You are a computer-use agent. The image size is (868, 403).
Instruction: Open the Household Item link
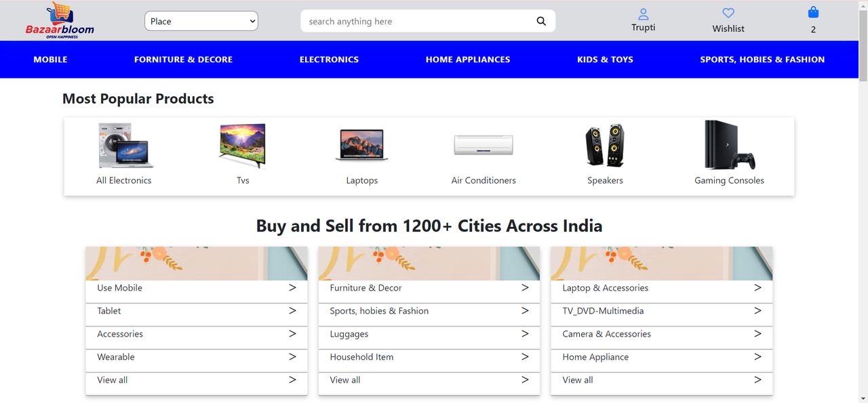[x=361, y=357]
